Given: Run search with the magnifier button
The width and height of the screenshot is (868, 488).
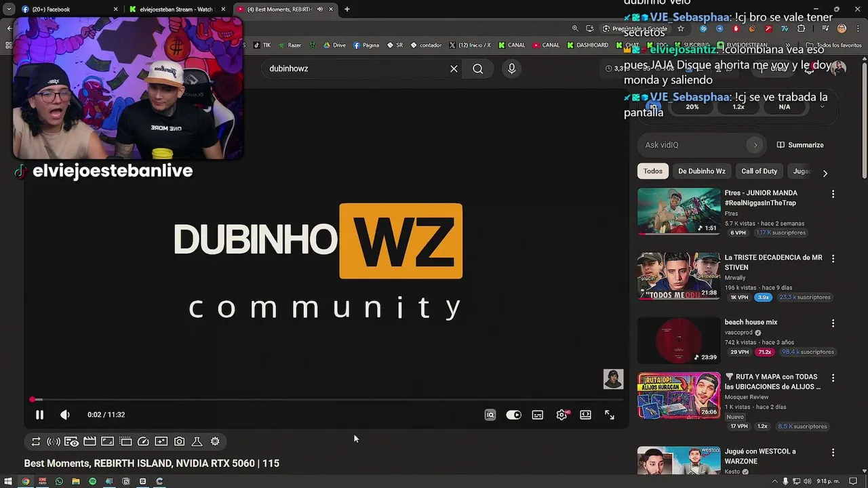Looking at the screenshot, I should 478,68.
